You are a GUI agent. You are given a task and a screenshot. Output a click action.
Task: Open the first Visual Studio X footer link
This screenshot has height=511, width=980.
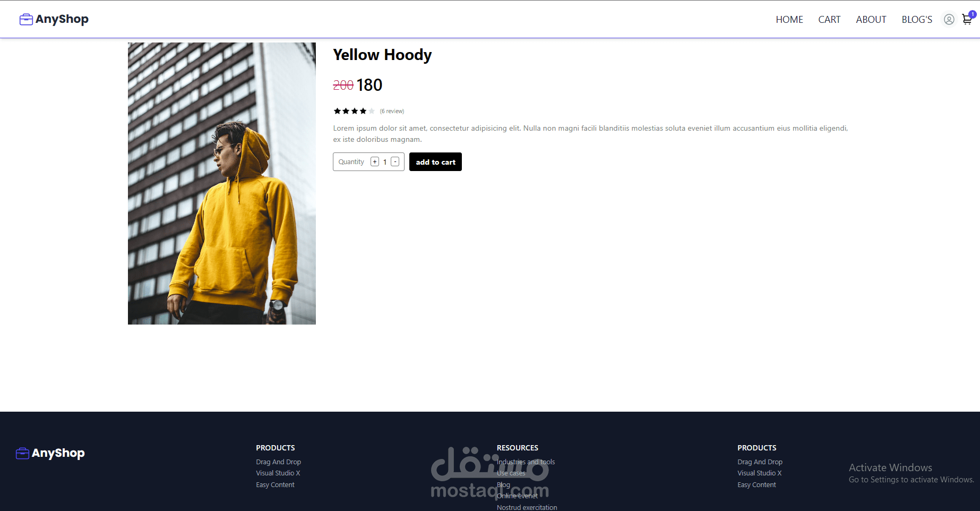(278, 473)
